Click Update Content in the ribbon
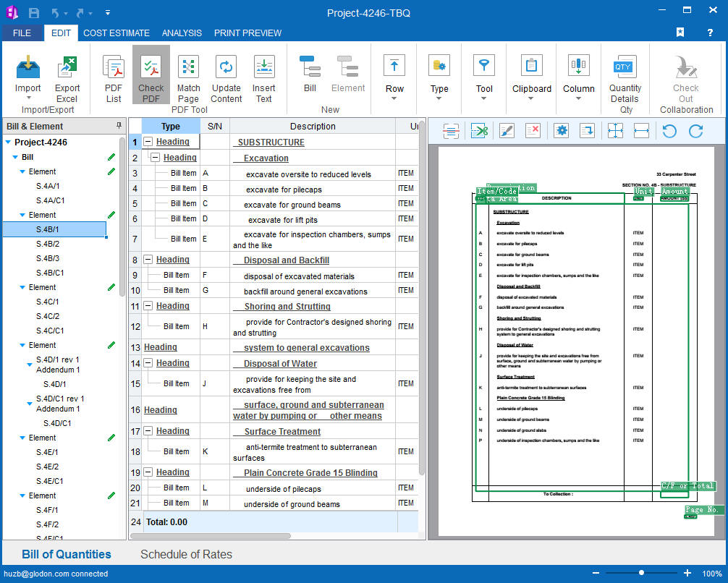Viewport: 728px width, 583px height. [x=227, y=80]
